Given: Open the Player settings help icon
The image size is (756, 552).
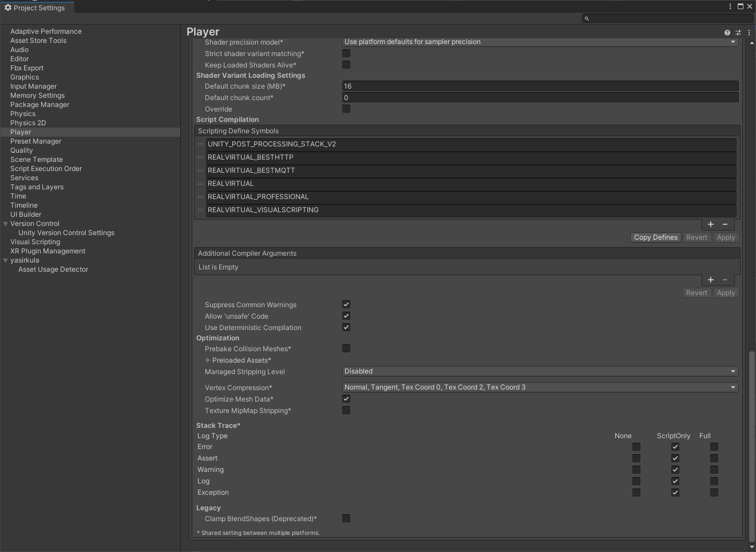Looking at the screenshot, I should [727, 33].
